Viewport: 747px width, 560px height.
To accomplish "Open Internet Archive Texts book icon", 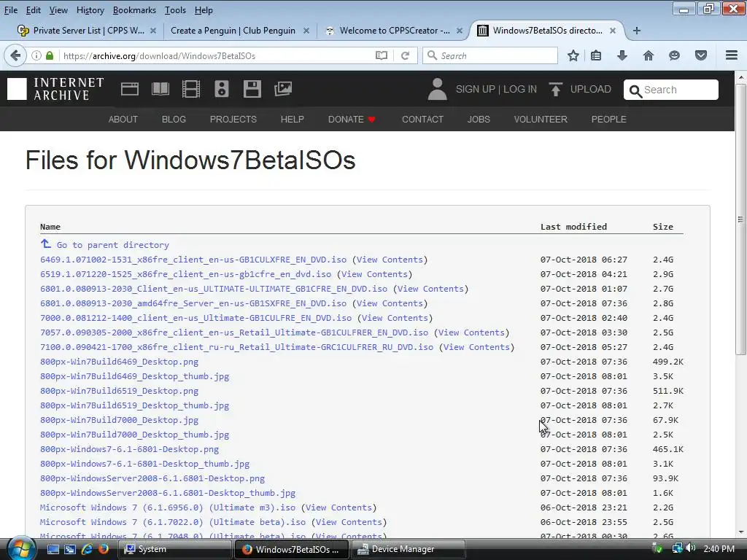I will 160,89.
